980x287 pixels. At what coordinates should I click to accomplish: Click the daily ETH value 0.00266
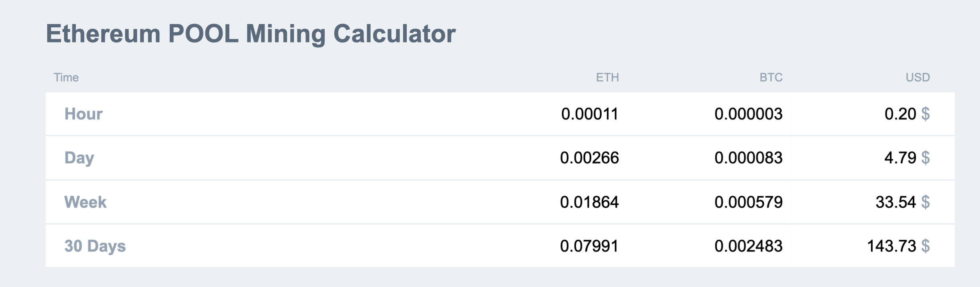(x=589, y=158)
